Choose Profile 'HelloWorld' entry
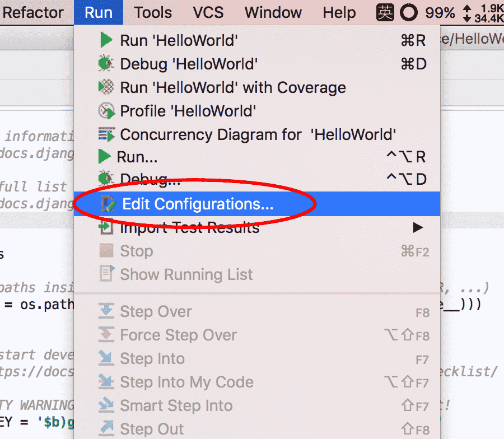Viewport: 504px width, 439px height. coord(257,111)
